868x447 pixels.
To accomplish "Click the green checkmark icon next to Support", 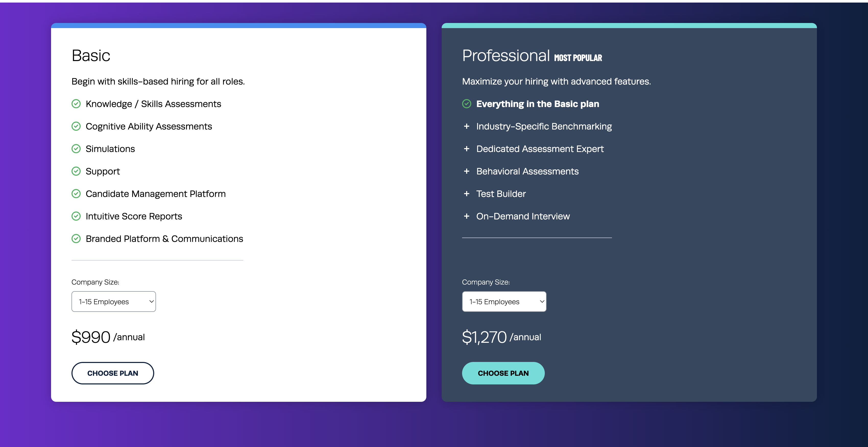I will [x=76, y=171].
